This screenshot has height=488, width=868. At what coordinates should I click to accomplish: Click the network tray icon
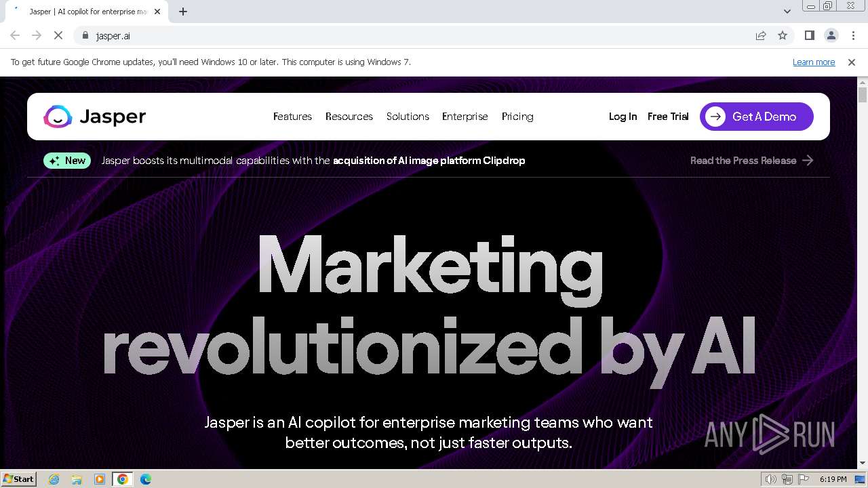[787, 479]
